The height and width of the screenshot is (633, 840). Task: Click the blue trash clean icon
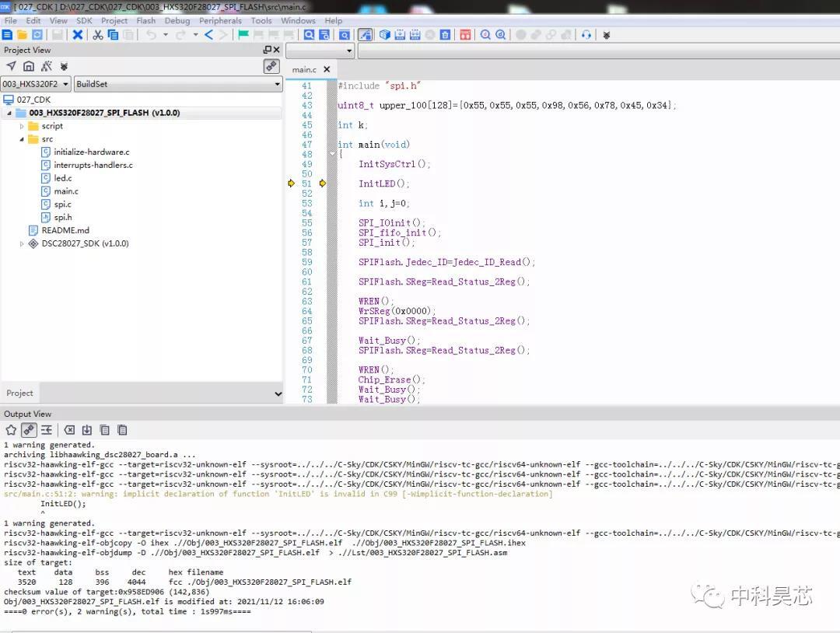[x=445, y=35]
